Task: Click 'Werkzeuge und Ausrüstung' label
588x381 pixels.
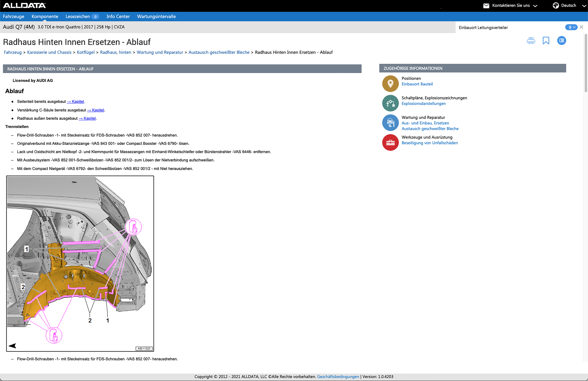Action: pos(427,137)
